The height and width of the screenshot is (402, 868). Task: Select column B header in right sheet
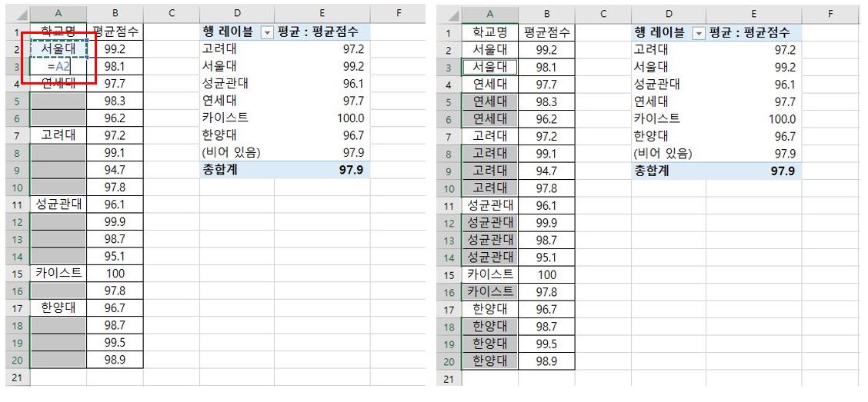tap(546, 14)
